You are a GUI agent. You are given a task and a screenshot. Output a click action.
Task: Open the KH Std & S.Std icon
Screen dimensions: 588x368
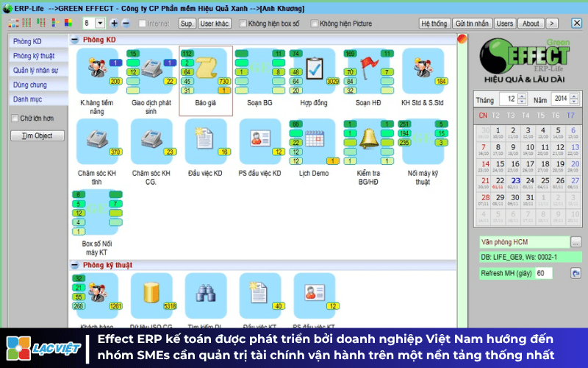coord(423,70)
